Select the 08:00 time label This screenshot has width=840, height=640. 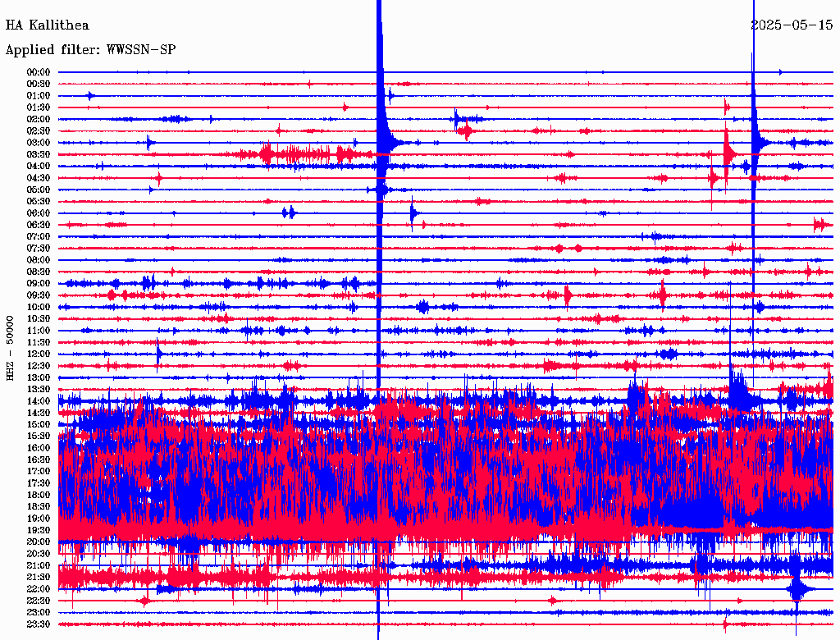[39, 260]
